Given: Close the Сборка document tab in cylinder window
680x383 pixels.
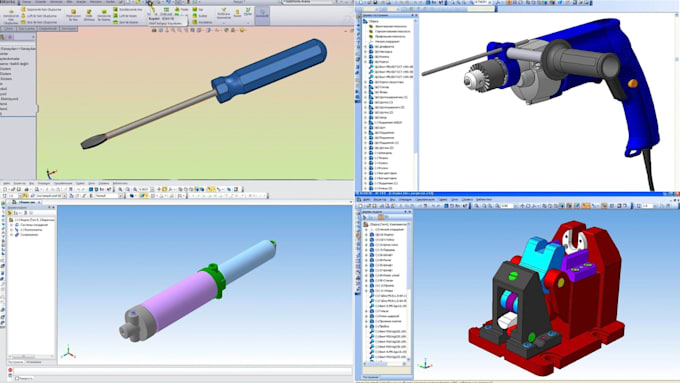Looking at the screenshot, I should (x=39, y=202).
